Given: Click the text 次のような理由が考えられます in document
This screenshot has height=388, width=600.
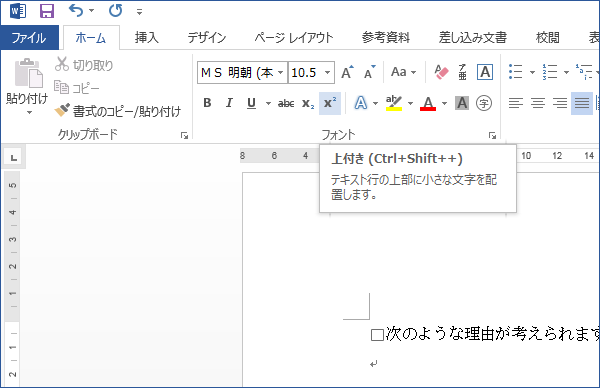Looking at the screenshot, I should [493, 334].
